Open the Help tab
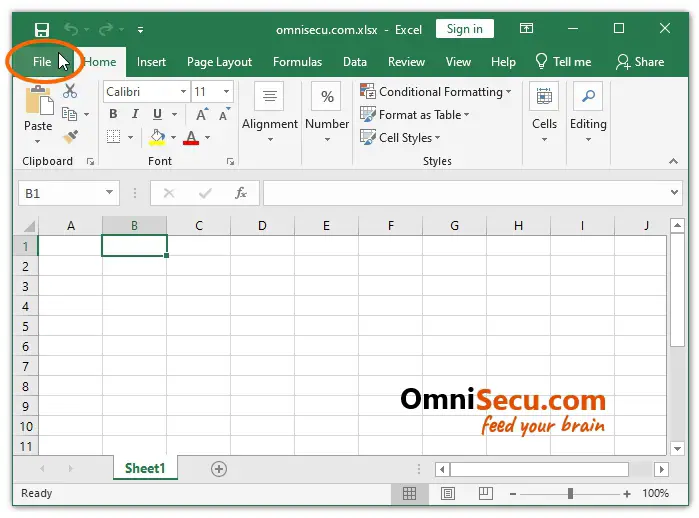The height and width of the screenshot is (518, 699). point(503,62)
